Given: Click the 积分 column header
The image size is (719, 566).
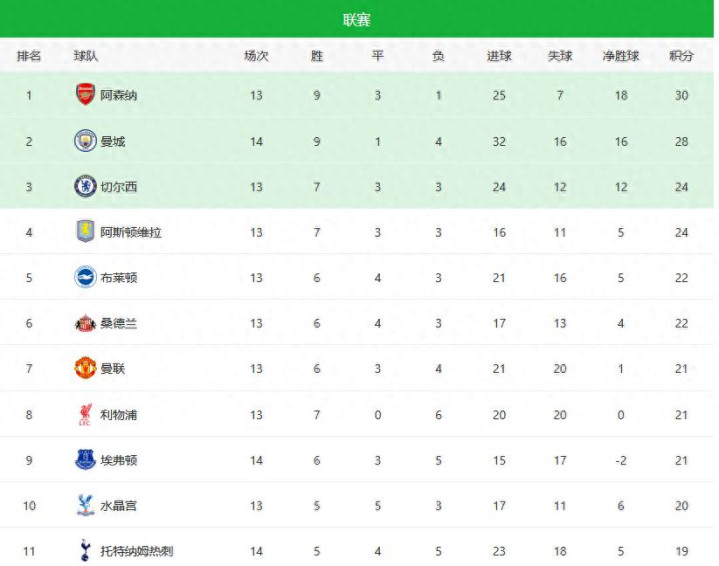Looking at the screenshot, I should [x=681, y=56].
